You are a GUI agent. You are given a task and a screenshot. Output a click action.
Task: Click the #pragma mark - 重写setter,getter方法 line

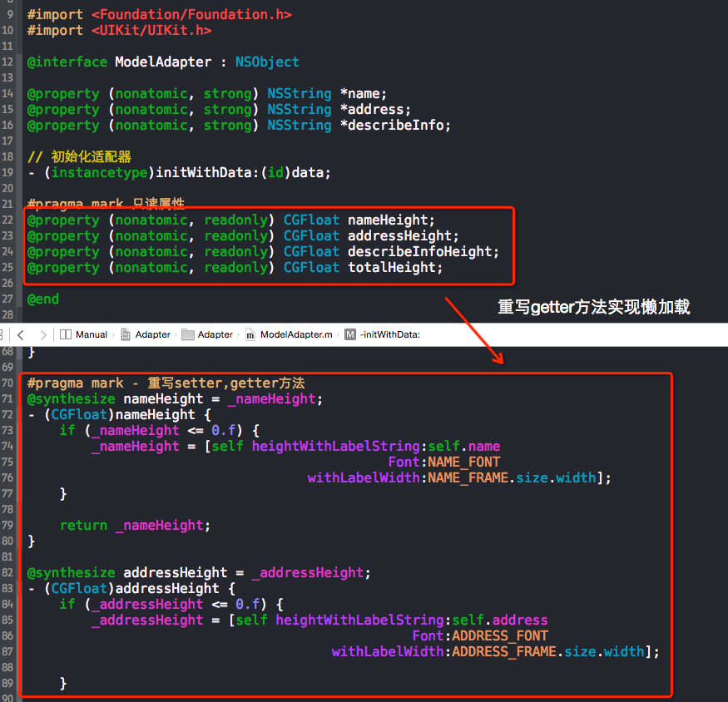coord(166,383)
